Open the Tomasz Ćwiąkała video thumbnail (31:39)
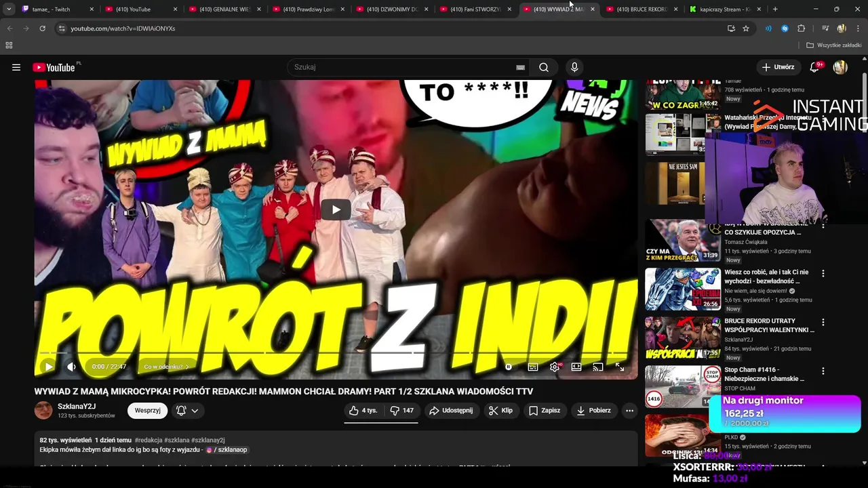 [682, 241]
